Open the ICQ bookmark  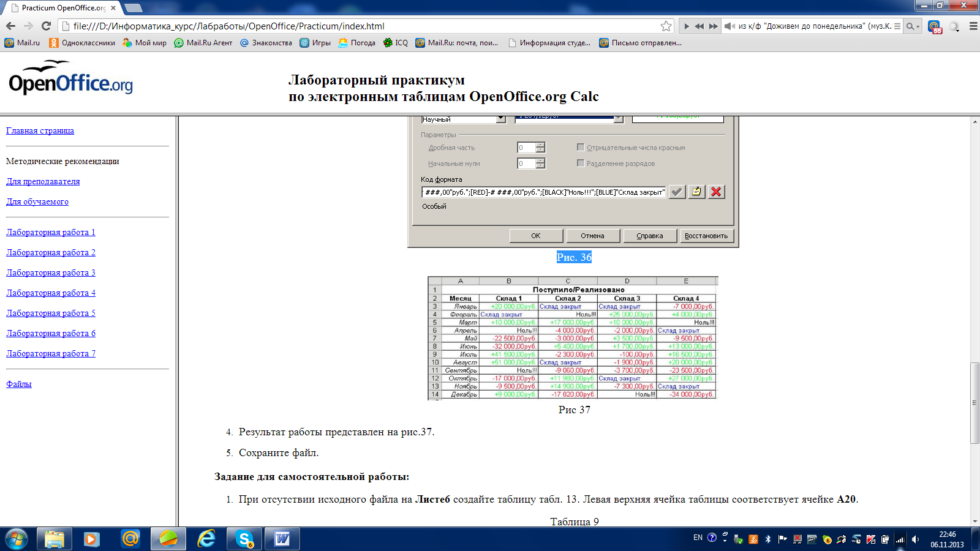[x=395, y=43]
